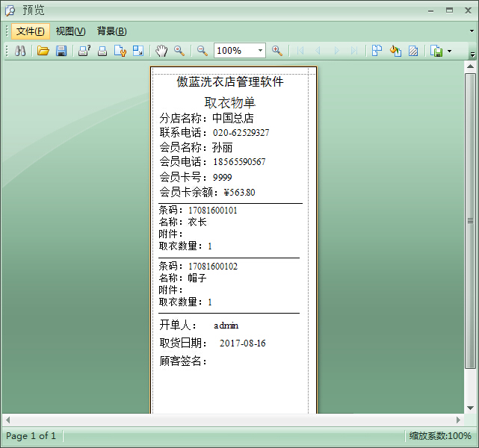Image resolution: width=479 pixels, height=448 pixels.
Task: Click the open folder icon
Action: 43,51
